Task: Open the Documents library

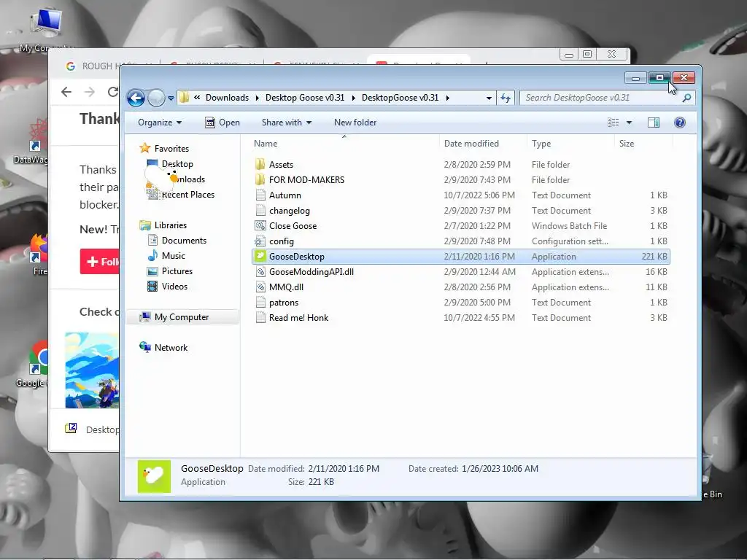Action: click(184, 241)
